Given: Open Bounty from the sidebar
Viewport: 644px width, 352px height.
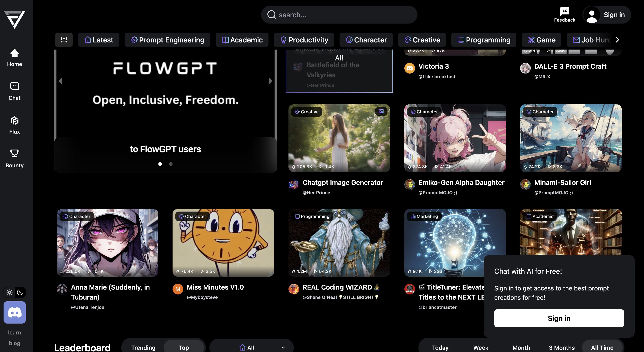Looking at the screenshot, I should (x=14, y=159).
